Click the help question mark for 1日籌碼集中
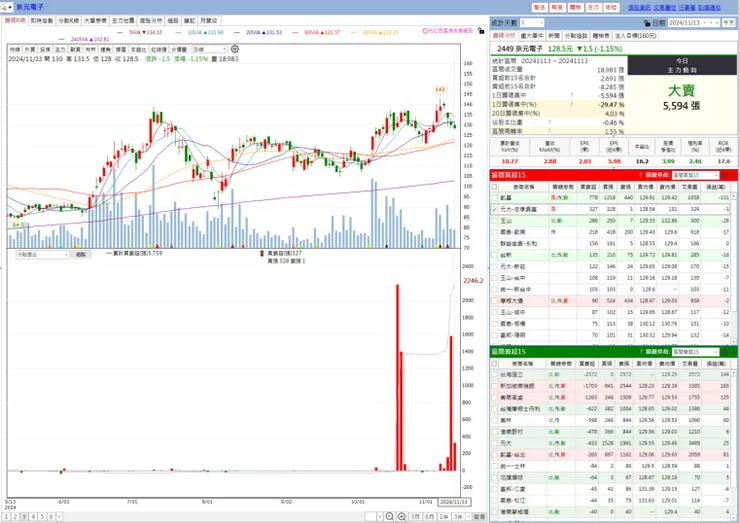The width and height of the screenshot is (740, 523). (572, 95)
